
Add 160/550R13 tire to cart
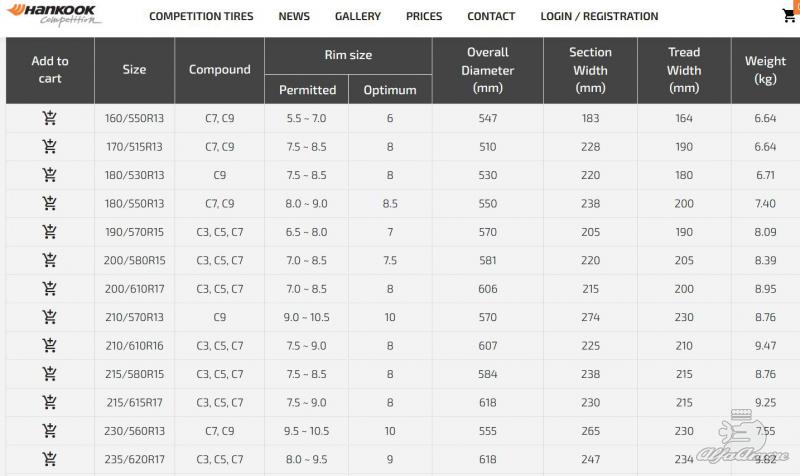(x=49, y=118)
